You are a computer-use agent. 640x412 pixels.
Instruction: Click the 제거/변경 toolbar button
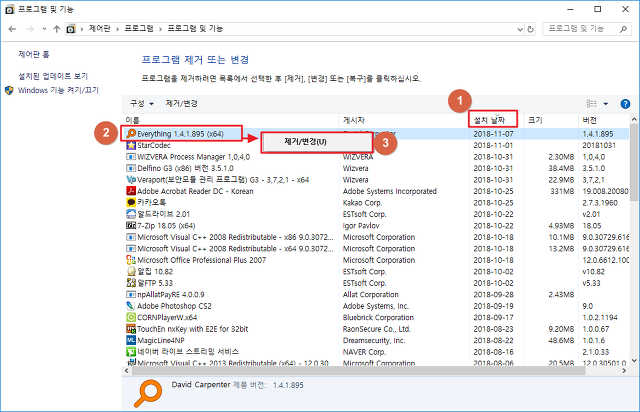coord(182,103)
